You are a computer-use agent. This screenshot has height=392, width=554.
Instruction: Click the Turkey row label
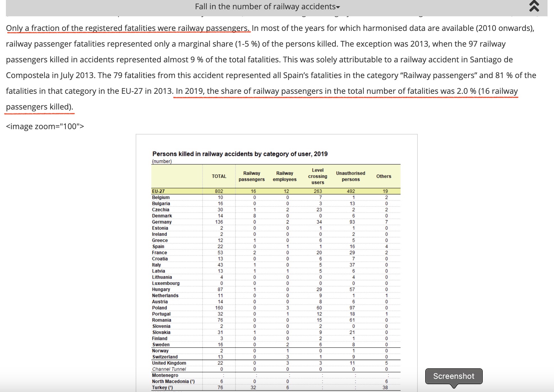click(162, 388)
